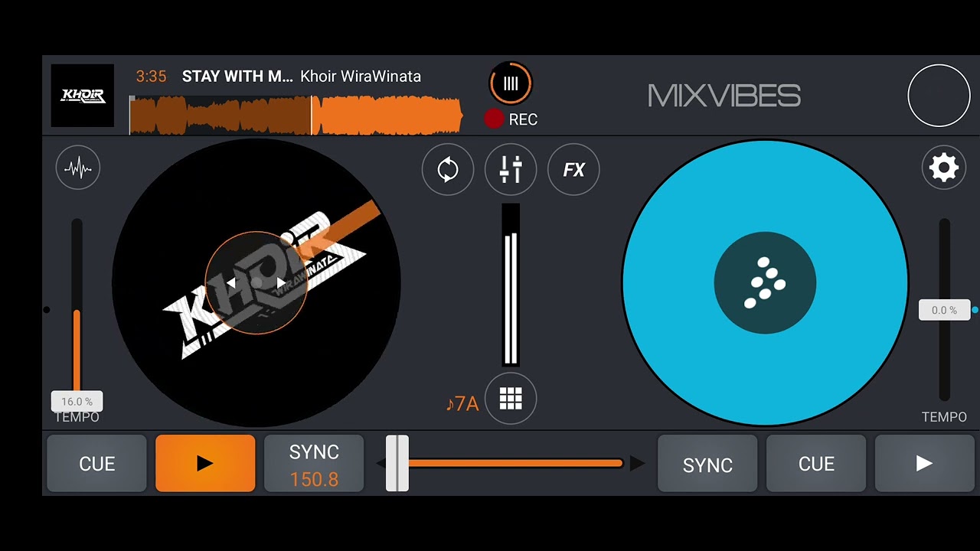The height and width of the screenshot is (551, 980).
Task: Click the 3:35 remaining time display
Action: tap(151, 77)
